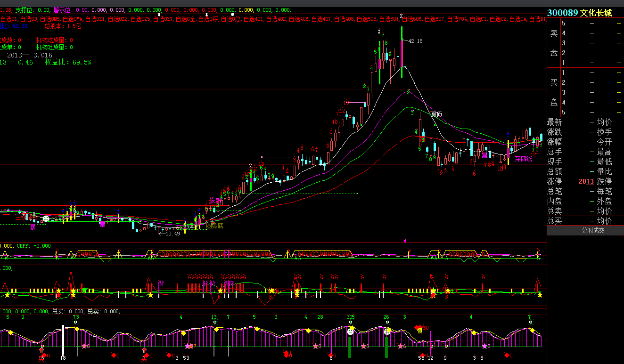Screen dimensions: 624x364
Task: Click the 权益比: 69.5% text
Action: coord(68,62)
